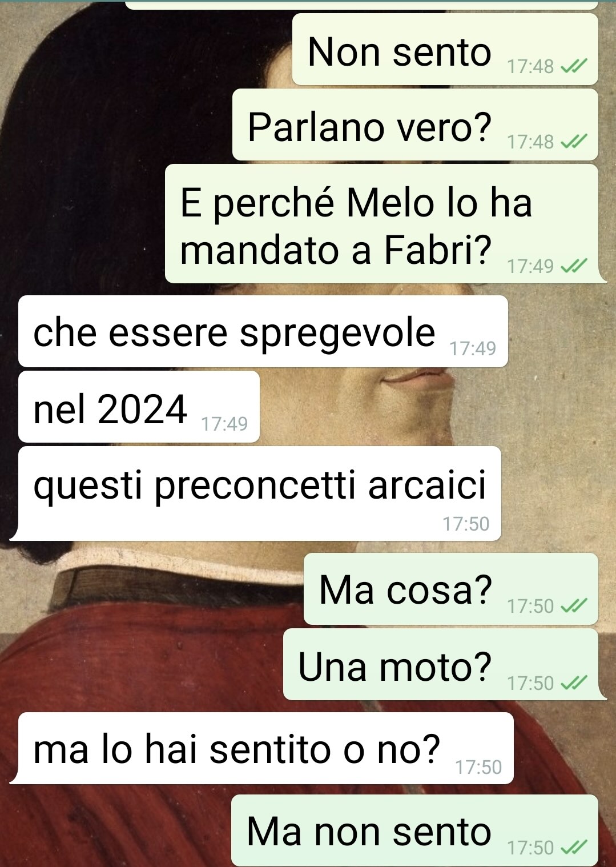Click the 17:49 timestamp on 'nel 2024'
Viewport: 616px width, 867px height.
point(224,424)
